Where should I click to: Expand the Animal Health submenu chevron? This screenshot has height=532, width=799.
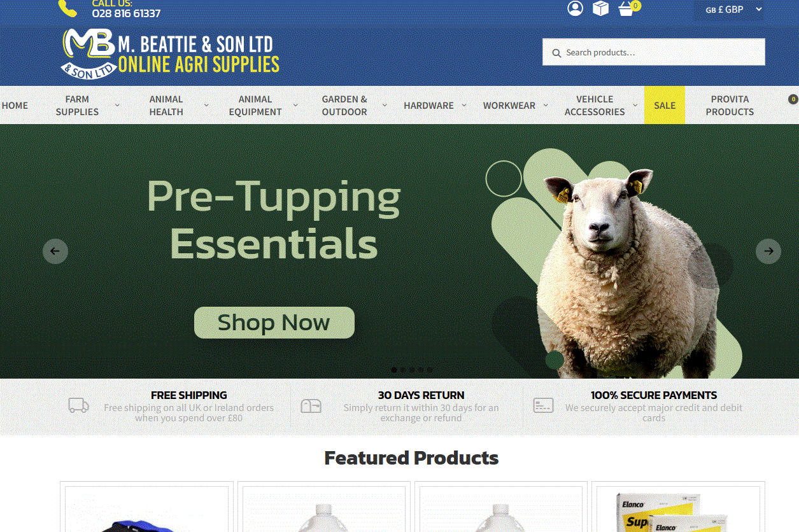(x=206, y=105)
